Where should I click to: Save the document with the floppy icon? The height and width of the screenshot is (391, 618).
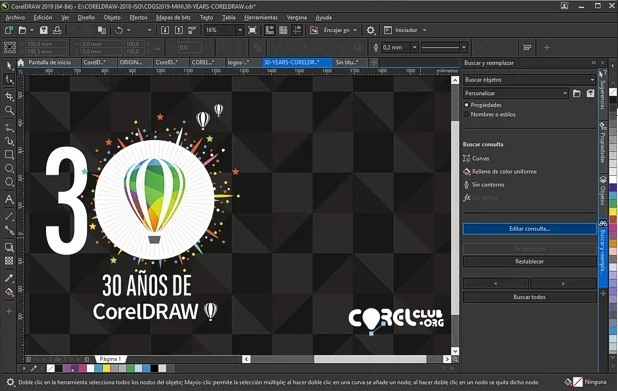(x=43, y=30)
